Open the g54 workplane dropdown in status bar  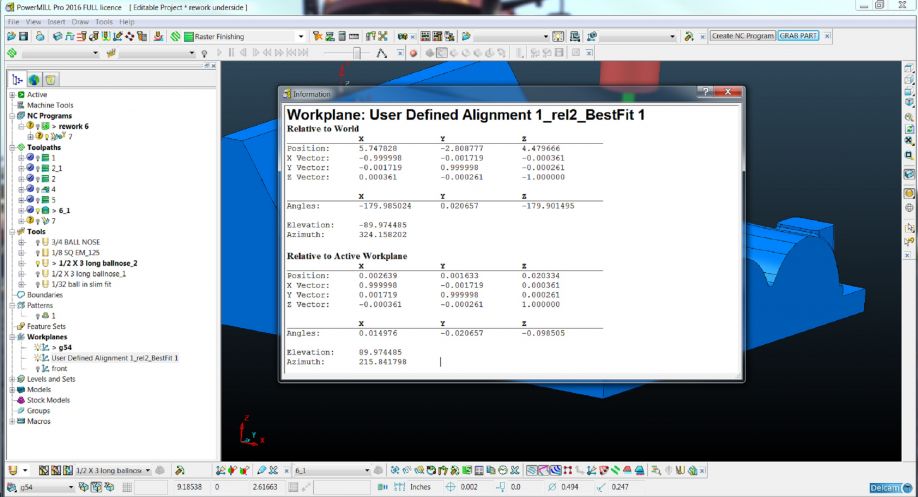tap(71, 486)
